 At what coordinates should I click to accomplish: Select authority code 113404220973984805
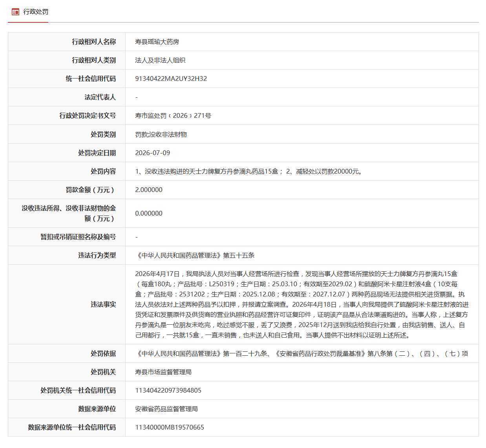pyautogui.click(x=168, y=390)
